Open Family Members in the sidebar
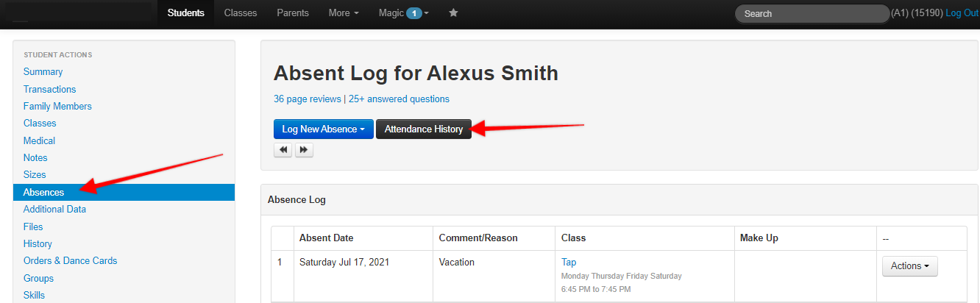The height and width of the screenshot is (303, 980). (x=57, y=106)
